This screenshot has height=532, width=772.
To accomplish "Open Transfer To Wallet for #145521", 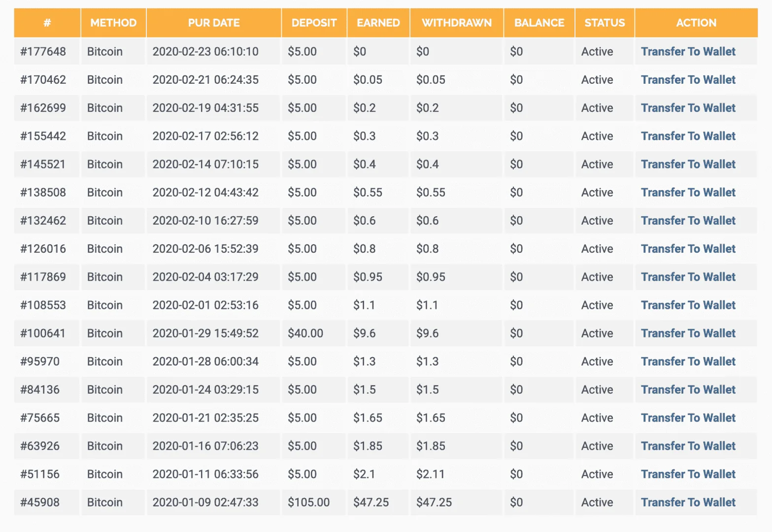I will click(x=688, y=164).
